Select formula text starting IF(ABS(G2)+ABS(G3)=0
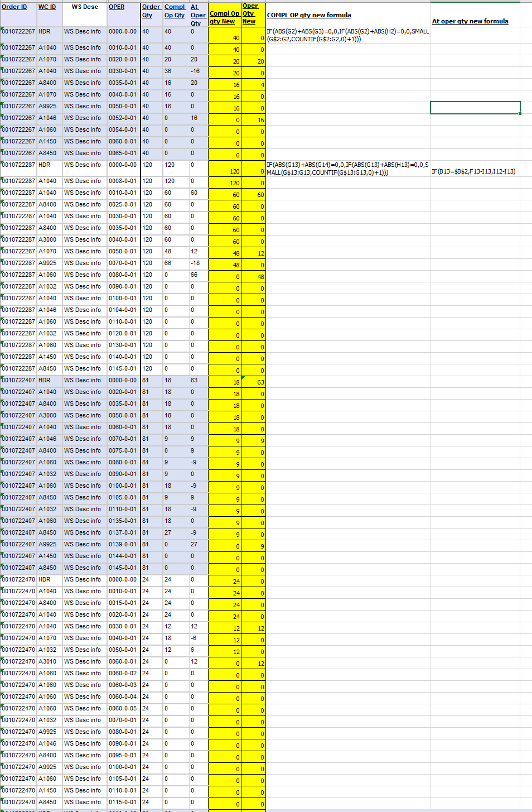 click(x=347, y=35)
